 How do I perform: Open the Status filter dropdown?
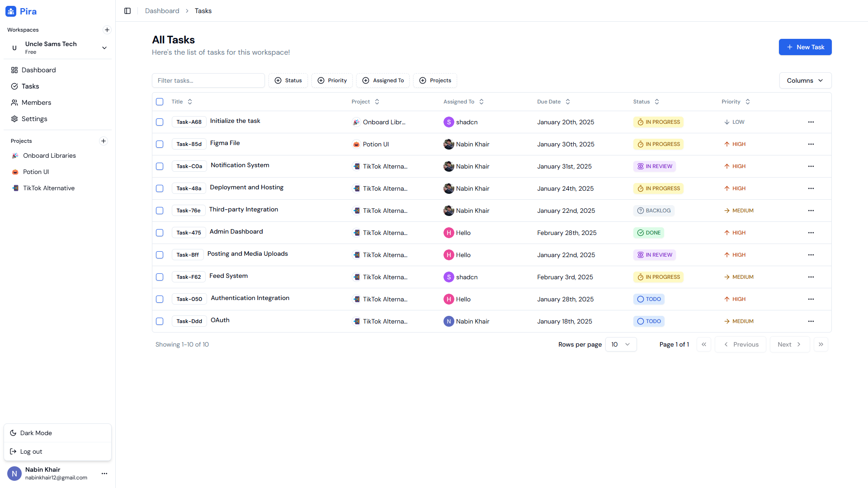[288, 80]
